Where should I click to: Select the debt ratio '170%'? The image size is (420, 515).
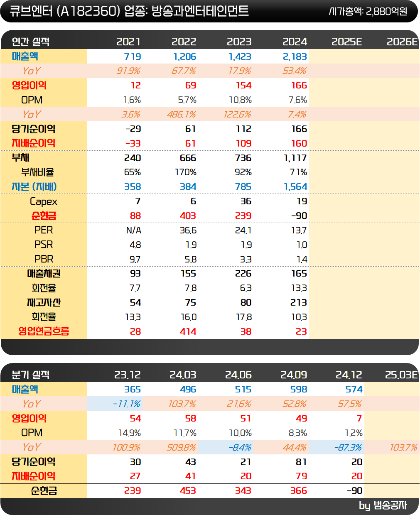pos(185,172)
